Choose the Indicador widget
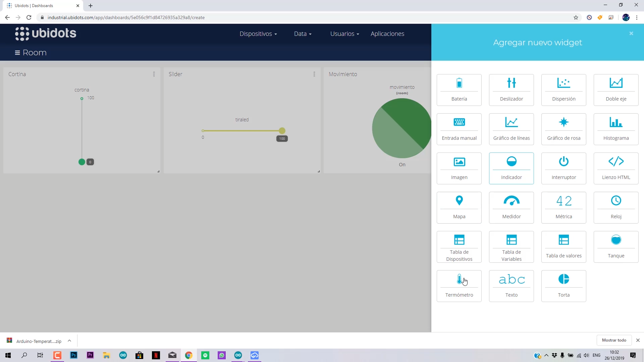This screenshot has width=644, height=362. click(x=511, y=168)
